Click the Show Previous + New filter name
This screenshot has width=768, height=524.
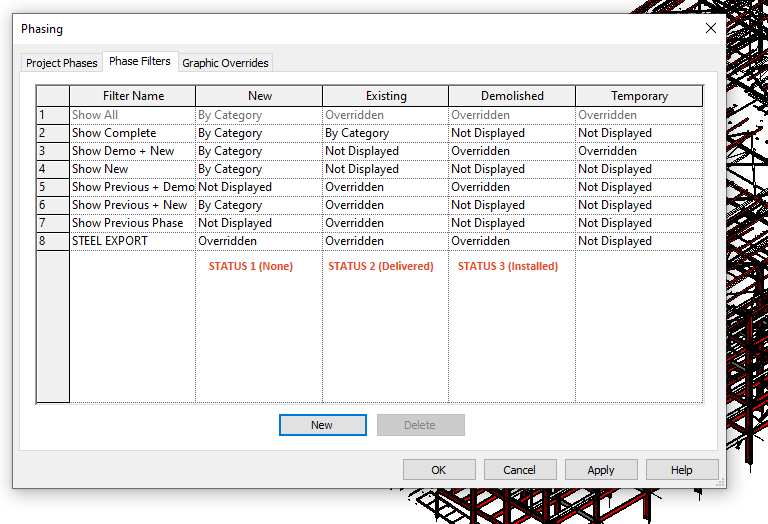(x=133, y=205)
